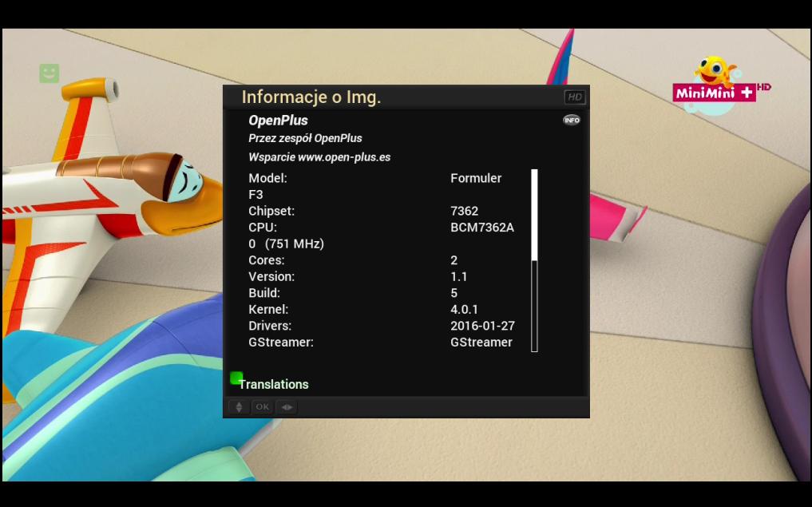This screenshot has height=507, width=812.
Task: Click the white scrollbar thumb
Action: point(534,215)
